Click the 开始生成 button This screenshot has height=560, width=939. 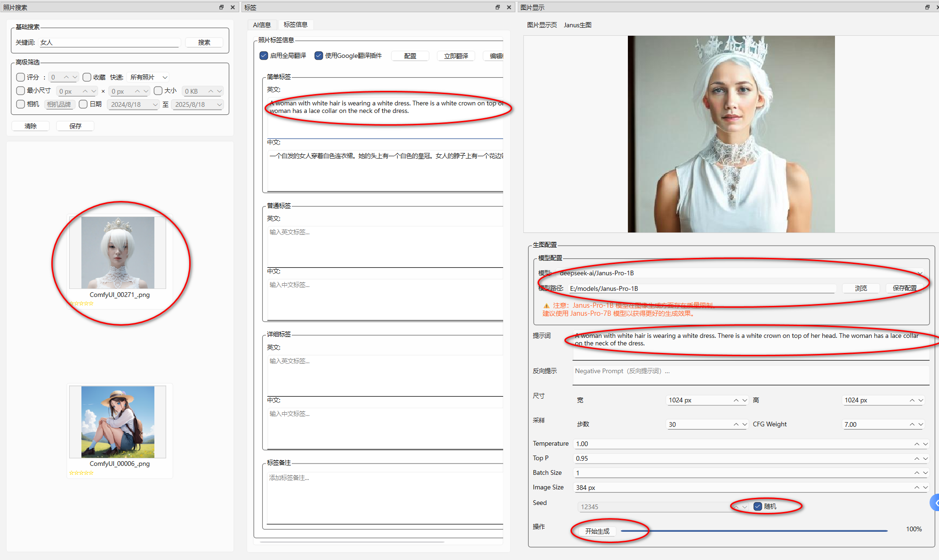[597, 531]
